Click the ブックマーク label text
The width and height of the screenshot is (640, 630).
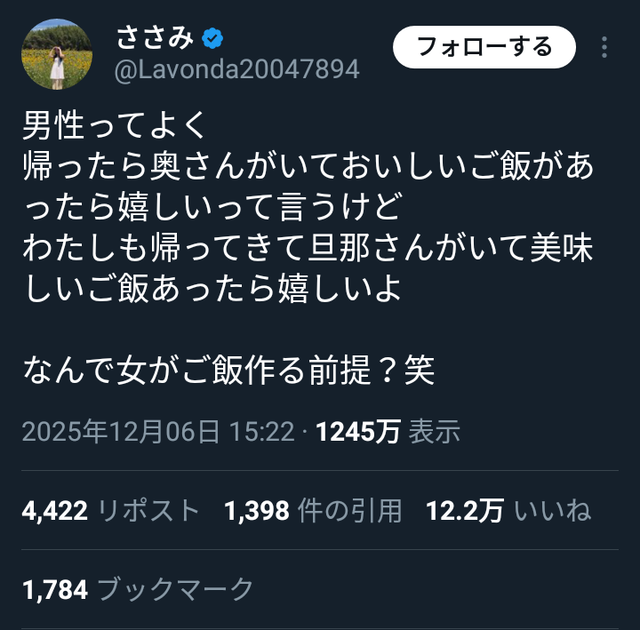coord(176,589)
